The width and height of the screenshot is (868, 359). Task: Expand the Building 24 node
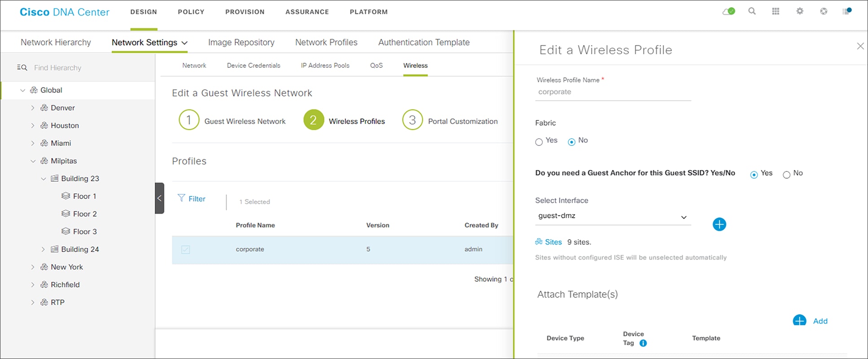[43, 249]
